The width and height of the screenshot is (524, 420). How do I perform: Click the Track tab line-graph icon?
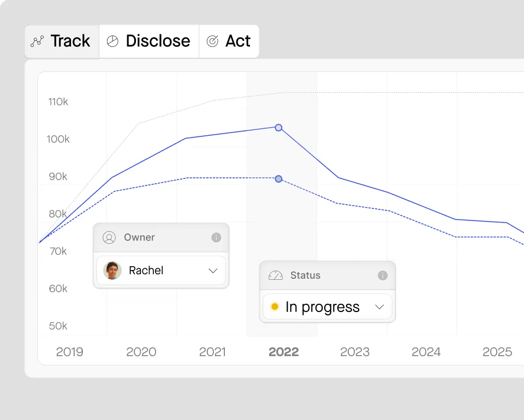(37, 41)
